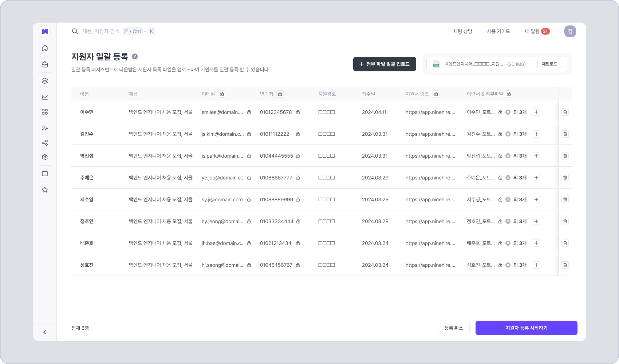Open the home icon in sidebar
The image size is (619, 364).
[45, 48]
